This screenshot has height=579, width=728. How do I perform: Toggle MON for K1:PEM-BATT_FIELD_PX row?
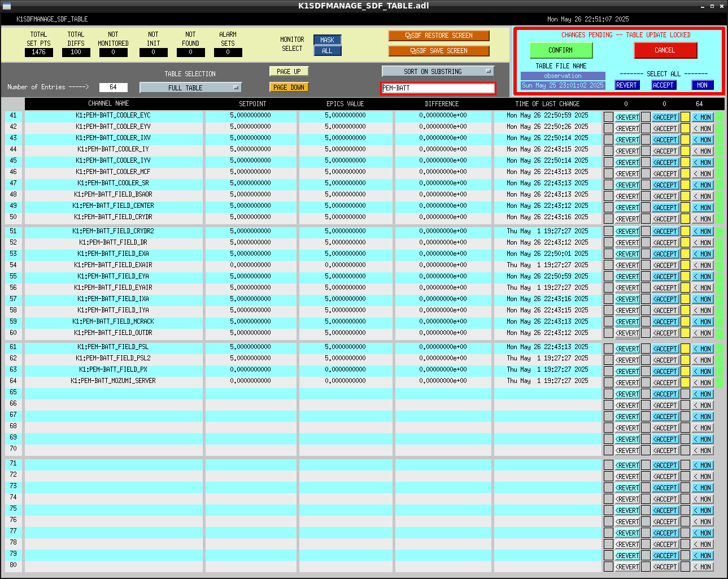703,372
